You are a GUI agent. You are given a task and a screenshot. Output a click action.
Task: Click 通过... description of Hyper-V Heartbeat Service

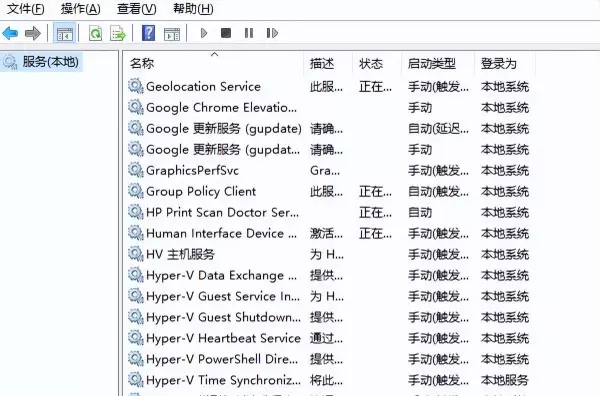click(x=326, y=338)
